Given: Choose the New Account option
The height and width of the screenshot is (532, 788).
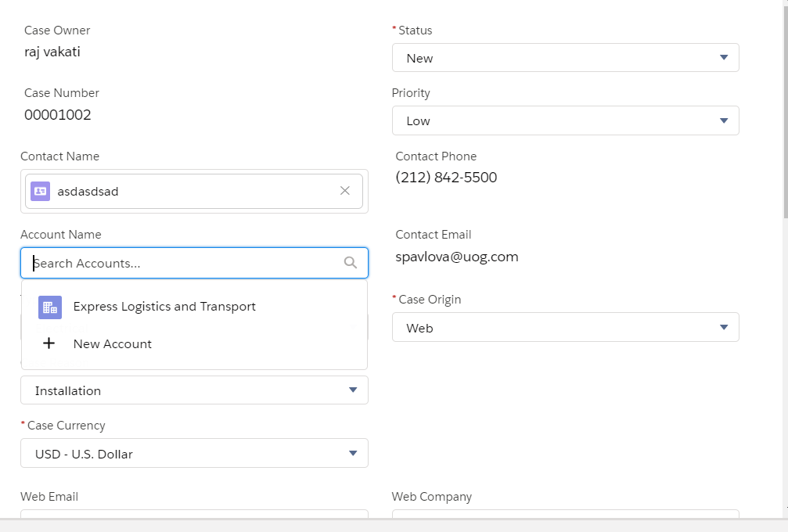Looking at the screenshot, I should (x=113, y=344).
